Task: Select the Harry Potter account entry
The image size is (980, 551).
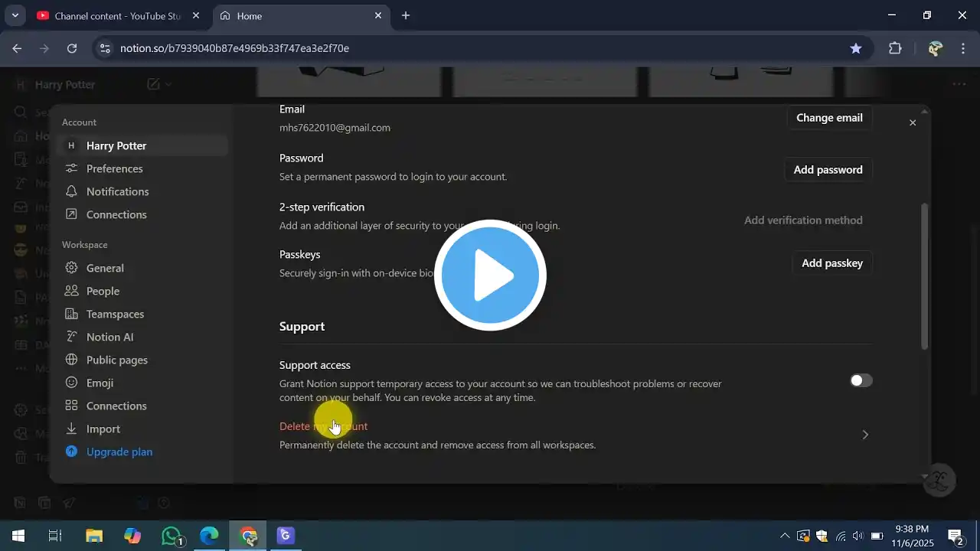Action: (x=142, y=145)
